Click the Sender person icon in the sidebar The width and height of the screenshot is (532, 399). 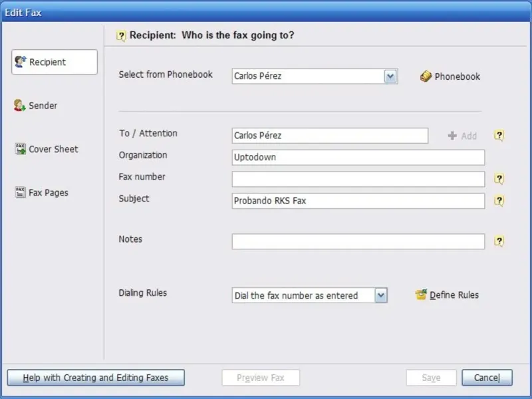20,105
